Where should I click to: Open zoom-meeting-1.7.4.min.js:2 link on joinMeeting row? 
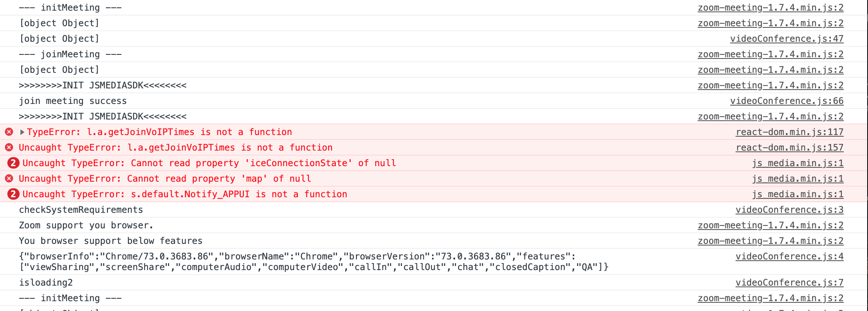[x=770, y=54]
